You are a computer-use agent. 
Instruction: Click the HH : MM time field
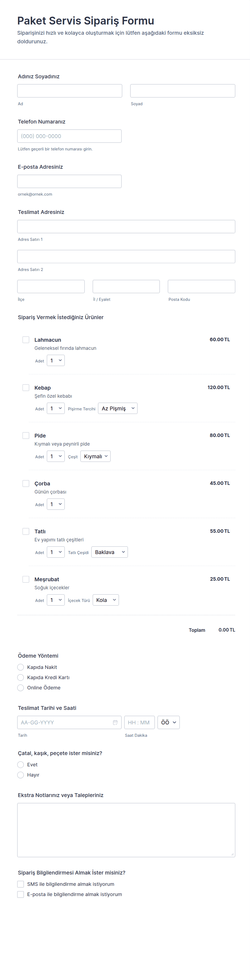click(x=139, y=722)
